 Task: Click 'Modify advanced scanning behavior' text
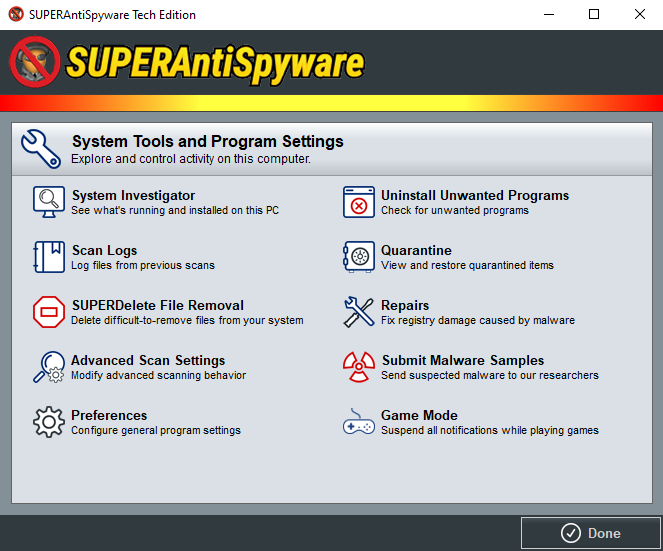click(159, 375)
